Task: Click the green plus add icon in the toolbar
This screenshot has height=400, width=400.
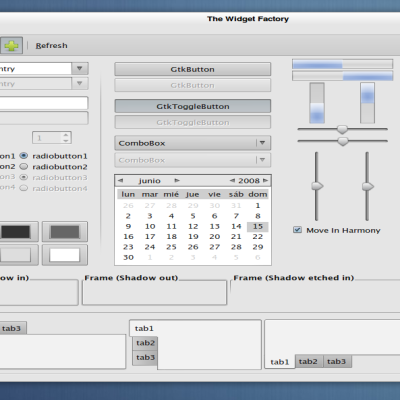Action: coord(11,45)
